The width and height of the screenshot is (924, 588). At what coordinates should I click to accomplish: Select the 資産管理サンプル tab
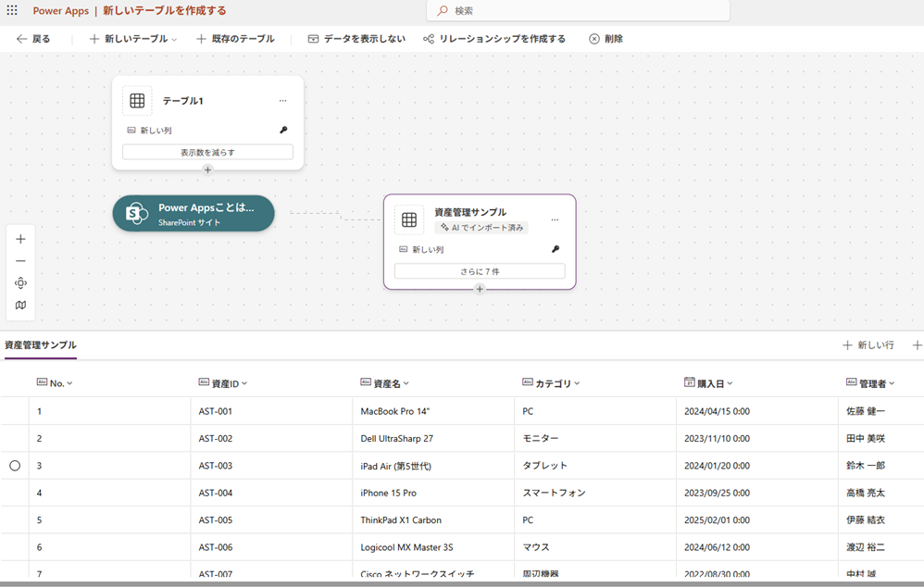tap(41, 345)
